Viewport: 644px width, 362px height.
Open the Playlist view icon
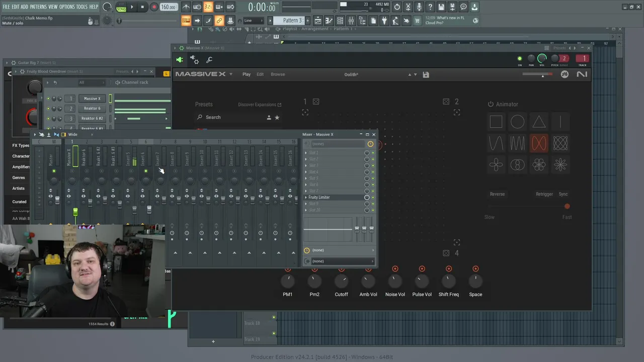[318, 21]
